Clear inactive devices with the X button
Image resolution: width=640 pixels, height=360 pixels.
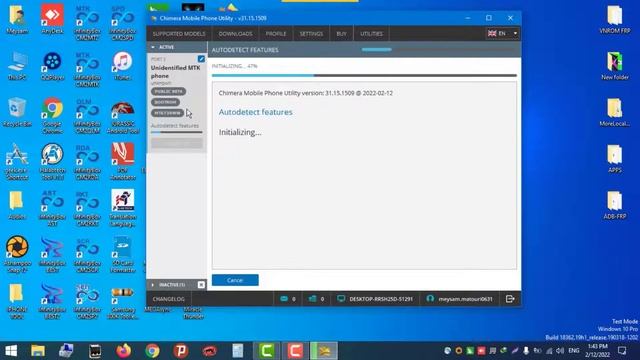(201, 284)
